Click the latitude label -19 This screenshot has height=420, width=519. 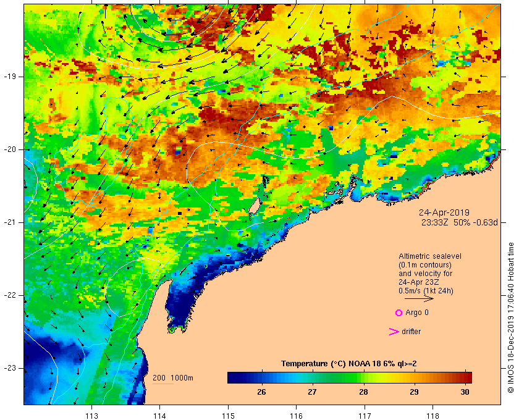coord(10,77)
